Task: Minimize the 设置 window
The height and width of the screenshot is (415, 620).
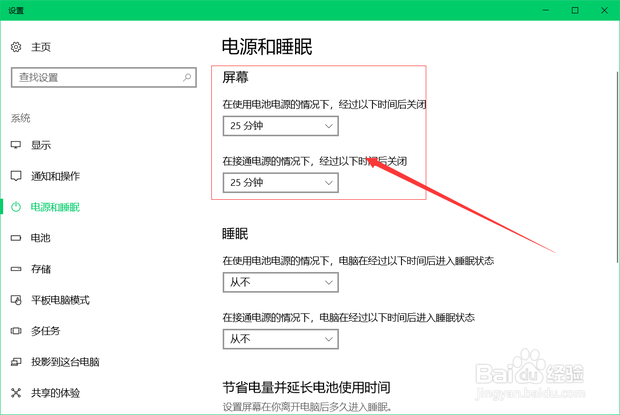Action: coord(546,10)
